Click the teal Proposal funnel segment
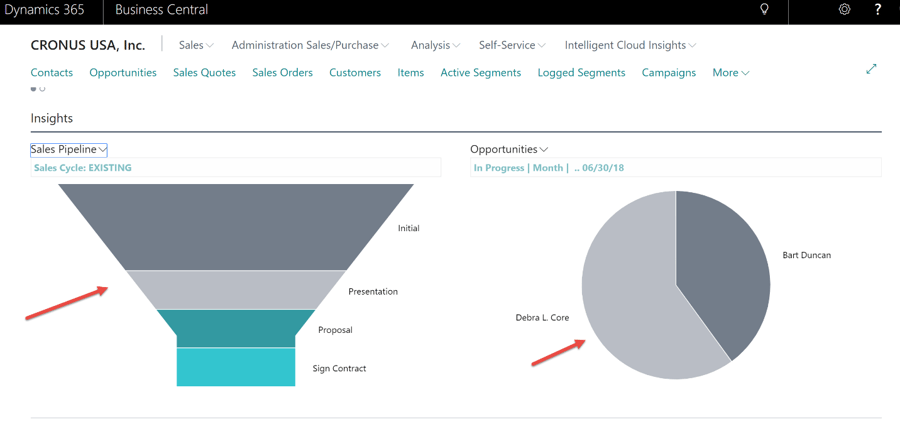Image resolution: width=900 pixels, height=424 pixels. [236, 328]
